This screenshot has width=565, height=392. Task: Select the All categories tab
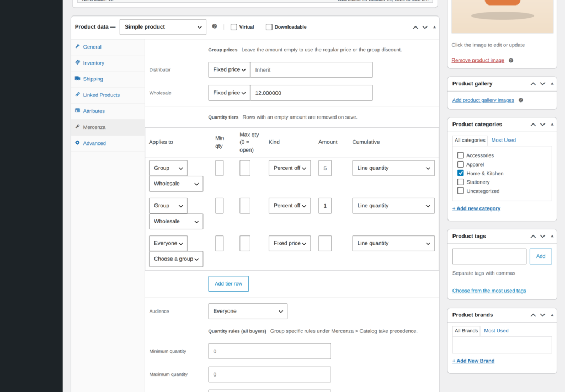coord(470,140)
